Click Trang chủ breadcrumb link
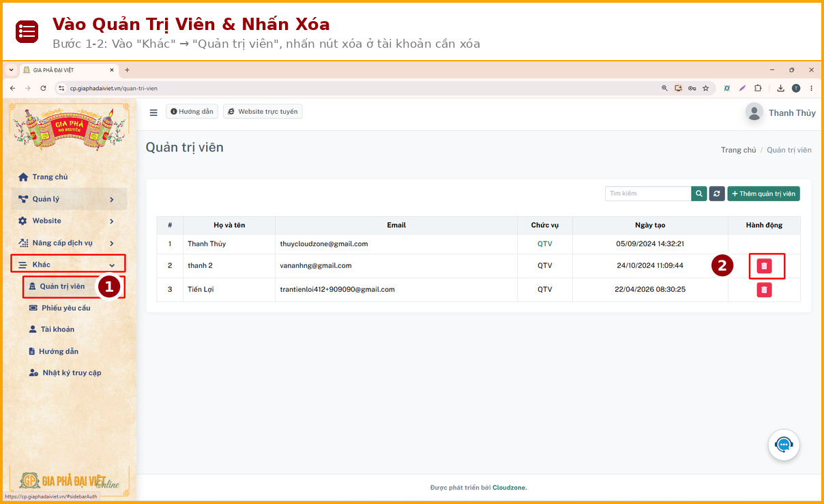 point(738,150)
